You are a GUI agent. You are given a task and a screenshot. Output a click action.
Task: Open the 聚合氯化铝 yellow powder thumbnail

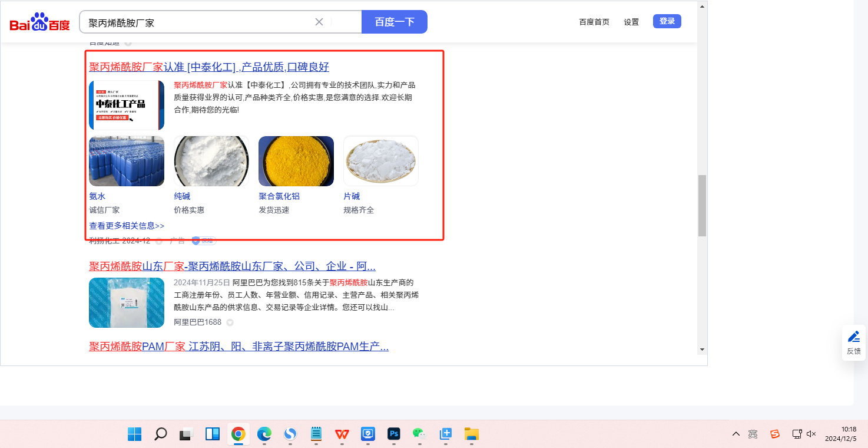pos(296,161)
